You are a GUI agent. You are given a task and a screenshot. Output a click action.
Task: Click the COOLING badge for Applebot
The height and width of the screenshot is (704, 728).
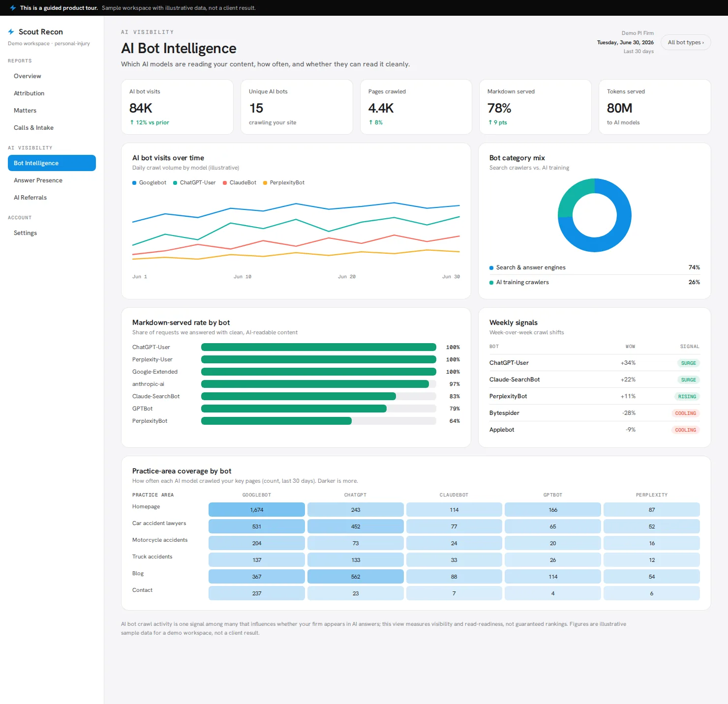click(x=685, y=430)
